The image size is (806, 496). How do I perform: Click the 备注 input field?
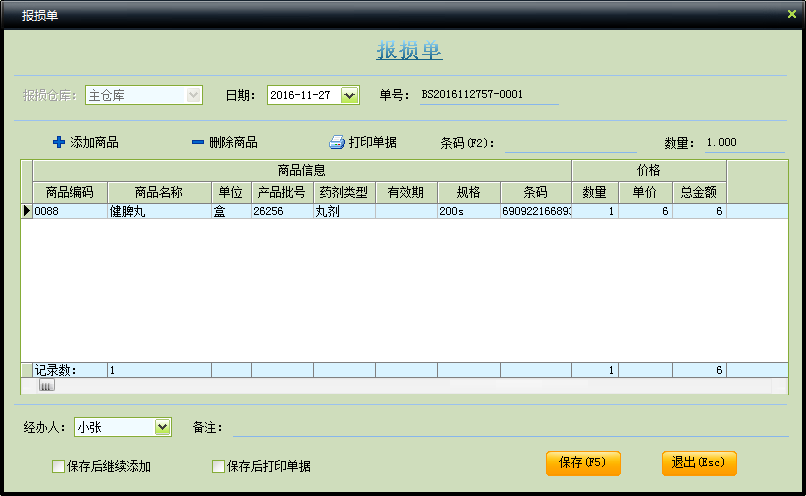[x=510, y=428]
